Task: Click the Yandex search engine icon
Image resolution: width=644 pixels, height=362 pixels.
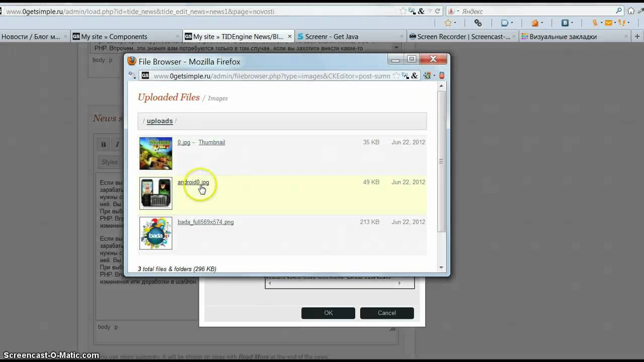Action: [451, 11]
